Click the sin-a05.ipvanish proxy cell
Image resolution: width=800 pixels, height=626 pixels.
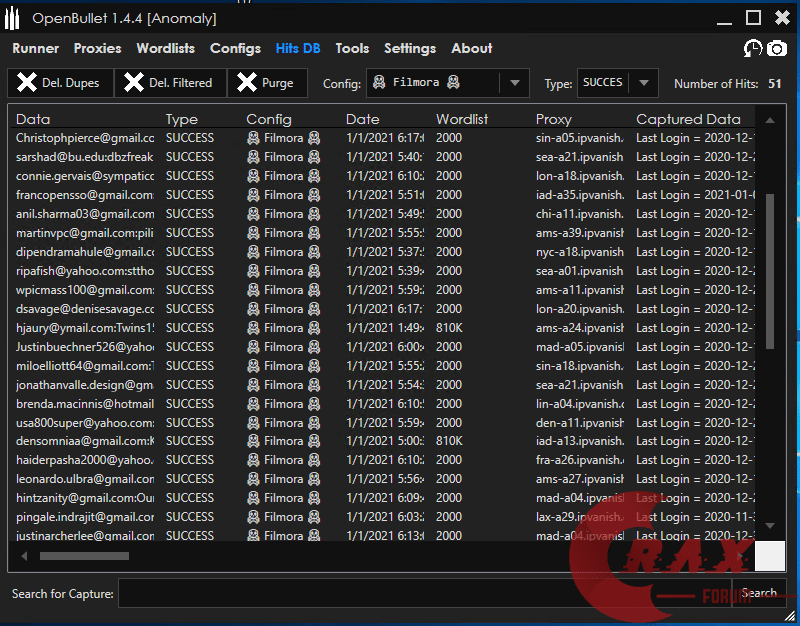(x=580, y=138)
